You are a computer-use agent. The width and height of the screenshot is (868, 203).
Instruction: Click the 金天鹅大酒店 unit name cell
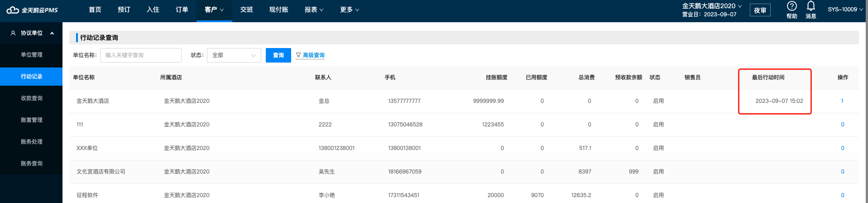[x=93, y=101]
